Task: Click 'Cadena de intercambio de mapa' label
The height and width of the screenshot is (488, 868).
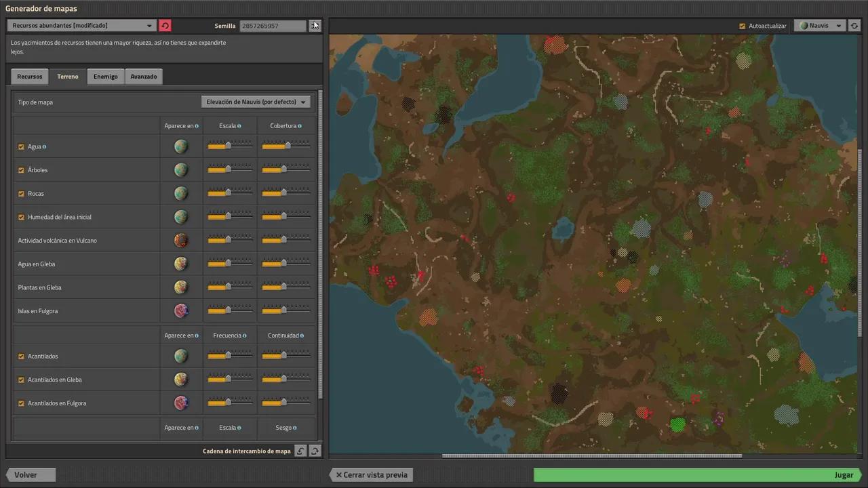Action: coord(246,451)
